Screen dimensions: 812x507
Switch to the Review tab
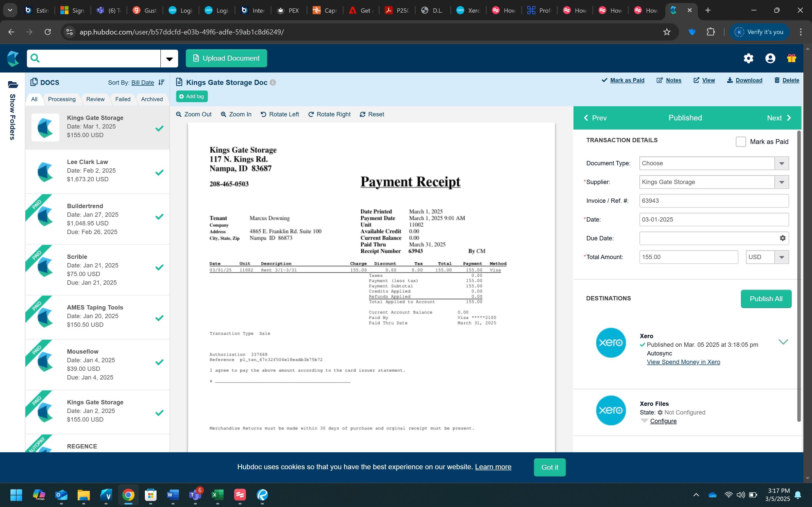pos(95,99)
